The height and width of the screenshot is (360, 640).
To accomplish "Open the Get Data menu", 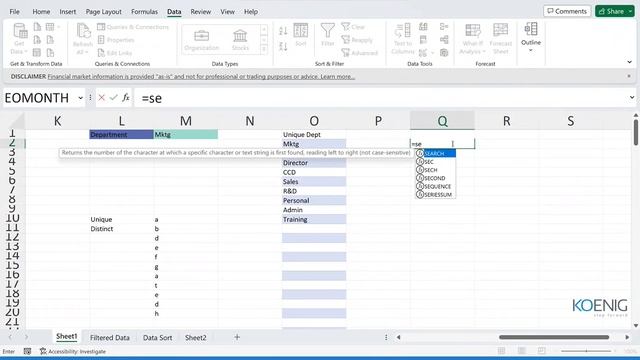I will point(19,39).
